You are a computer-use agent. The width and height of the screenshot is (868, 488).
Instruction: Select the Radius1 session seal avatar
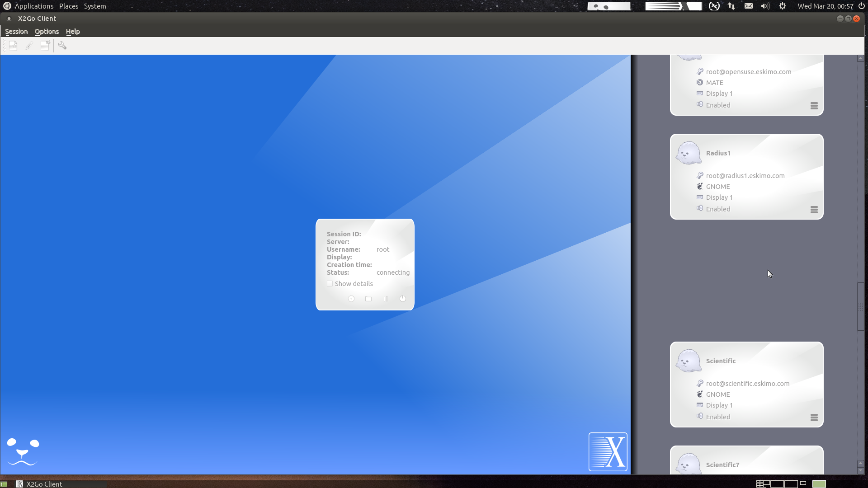689,153
